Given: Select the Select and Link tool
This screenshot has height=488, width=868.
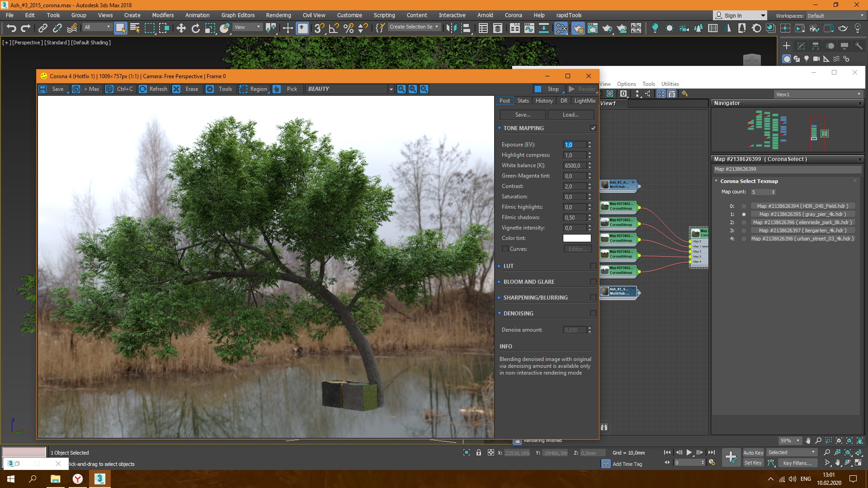Looking at the screenshot, I should pyautogui.click(x=42, y=28).
